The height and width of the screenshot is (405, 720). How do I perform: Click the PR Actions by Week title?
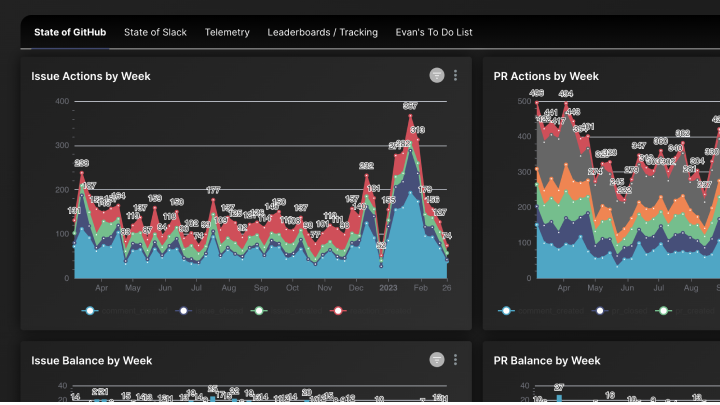546,76
